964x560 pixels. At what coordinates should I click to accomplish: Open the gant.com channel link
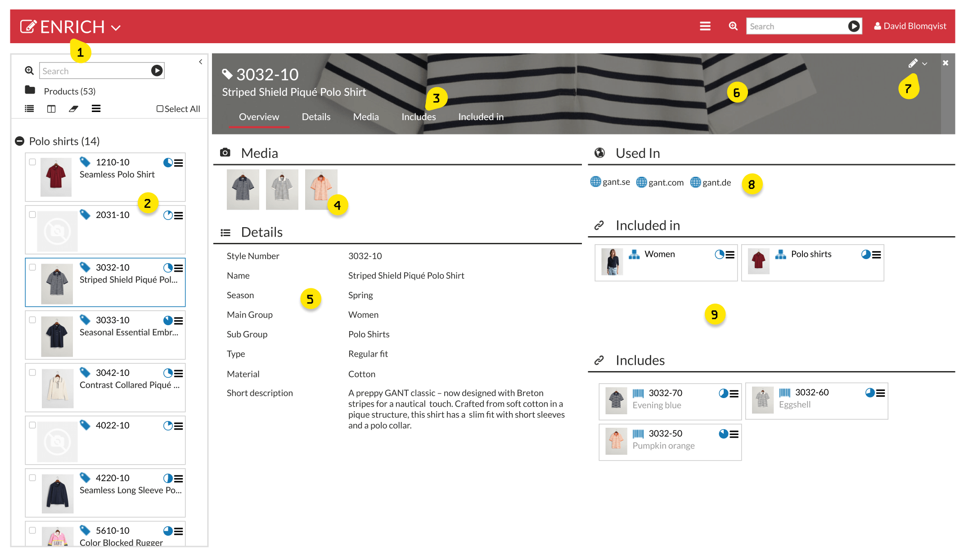coord(660,182)
